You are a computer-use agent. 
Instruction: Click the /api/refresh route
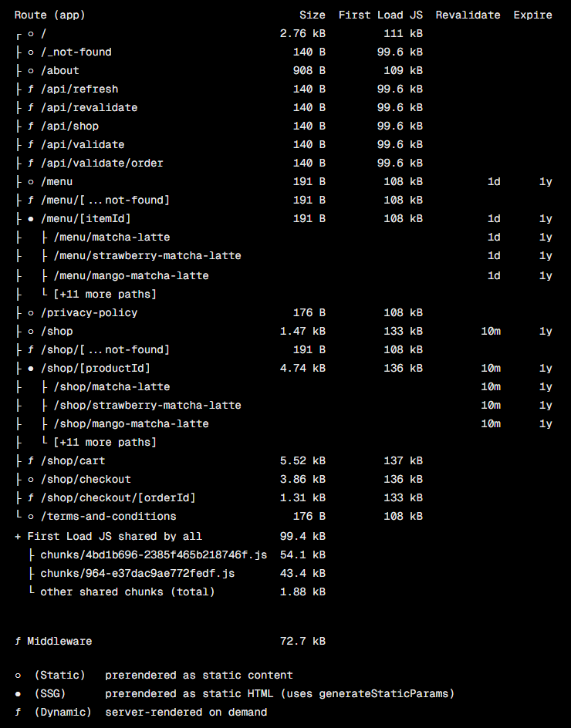pyautogui.click(x=79, y=89)
